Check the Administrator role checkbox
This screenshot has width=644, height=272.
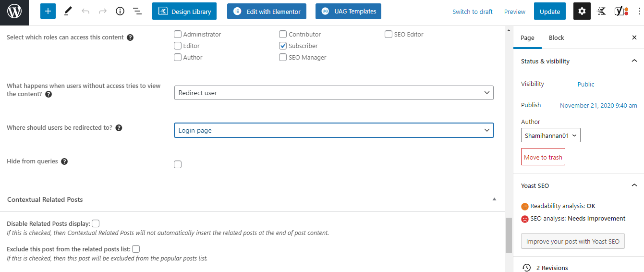click(x=178, y=34)
